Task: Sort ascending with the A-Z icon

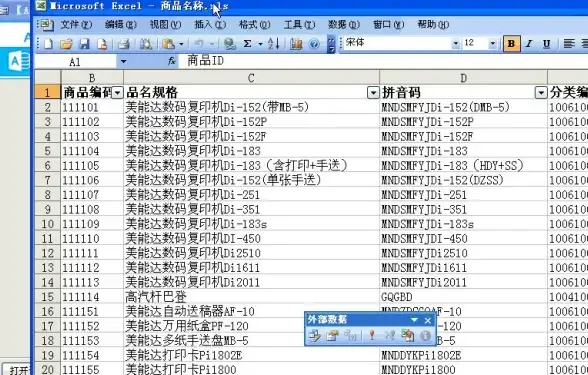Action: (x=274, y=44)
